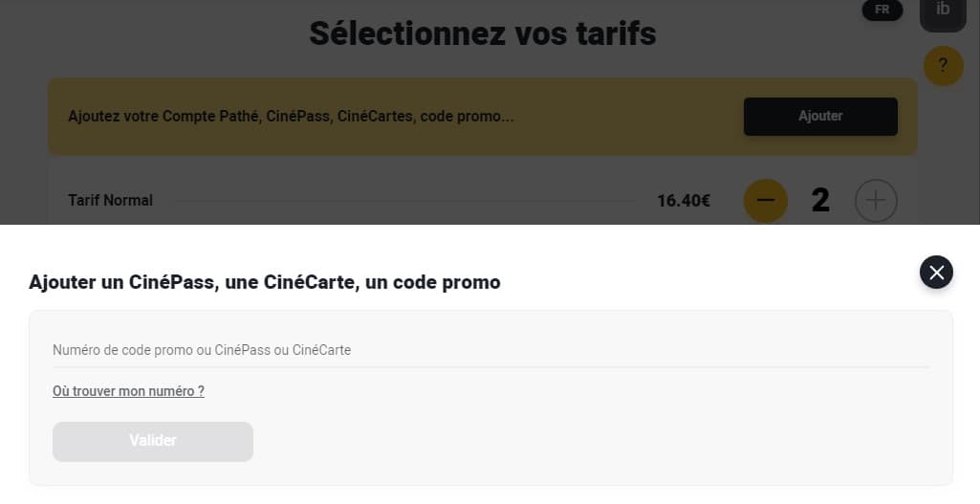Click the dotted line in the Tarif Normal row
980x504 pixels.
click(402, 201)
